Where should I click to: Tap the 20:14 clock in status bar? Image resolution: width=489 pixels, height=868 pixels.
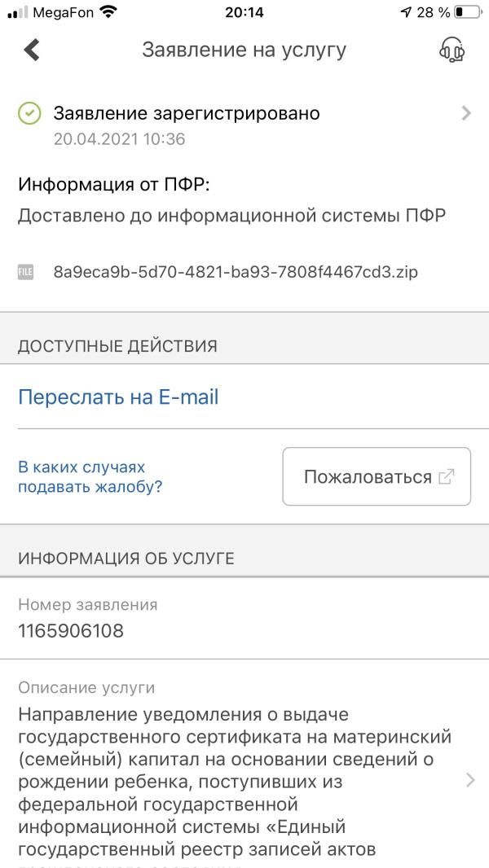244,12
